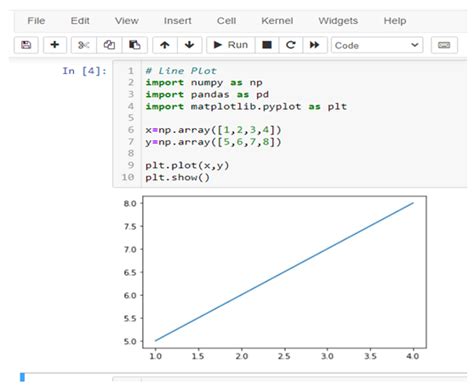474x385 pixels.
Task: Copy selected cells icon
Action: click(x=109, y=45)
